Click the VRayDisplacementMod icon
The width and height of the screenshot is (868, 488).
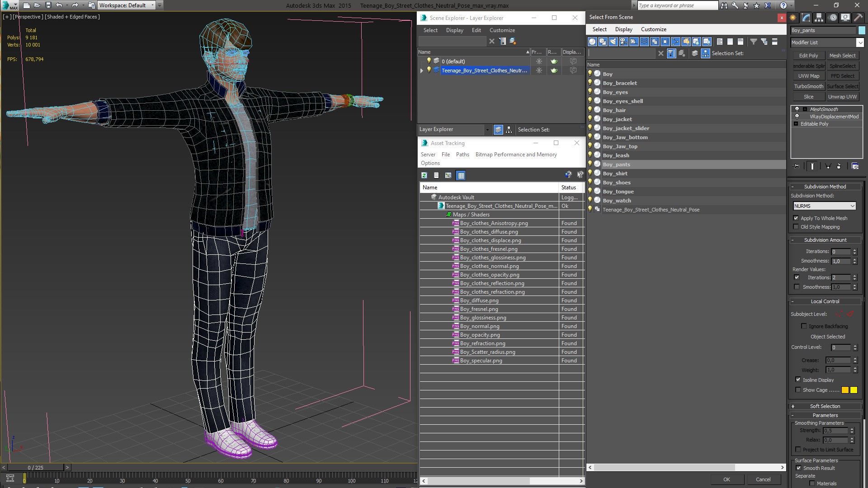(797, 117)
